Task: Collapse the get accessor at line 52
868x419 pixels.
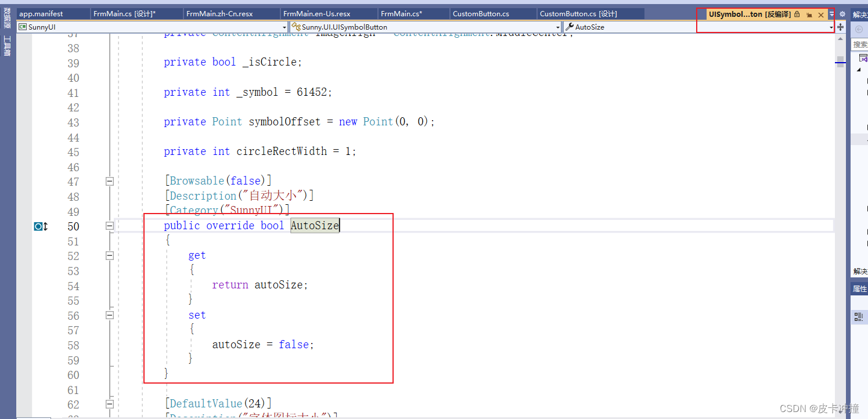Action: click(109, 255)
